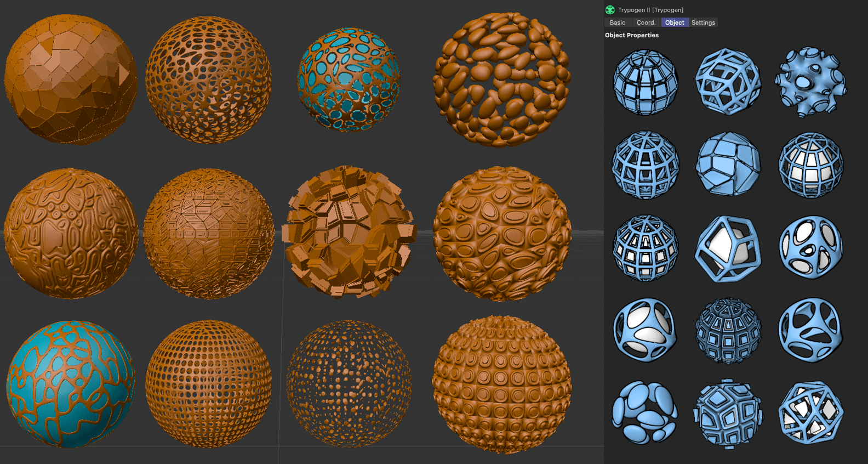The width and height of the screenshot is (868, 464).
Task: Select the orange faceted polygon sphere in viewport
Action: pyautogui.click(x=71, y=80)
